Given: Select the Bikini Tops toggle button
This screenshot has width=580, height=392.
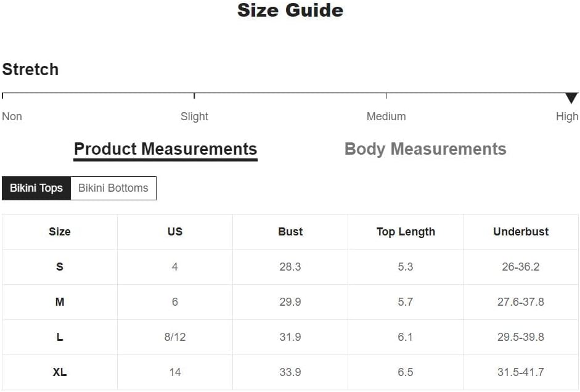Looking at the screenshot, I should pos(36,188).
